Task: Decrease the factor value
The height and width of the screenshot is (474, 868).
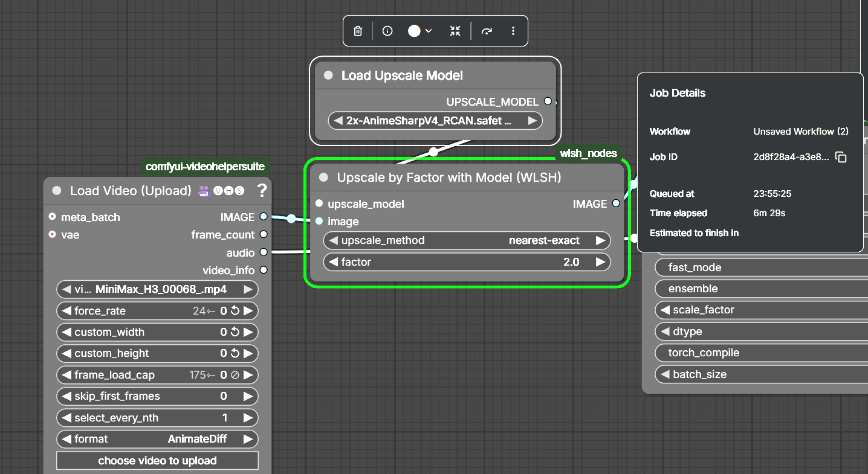Action: tap(333, 262)
